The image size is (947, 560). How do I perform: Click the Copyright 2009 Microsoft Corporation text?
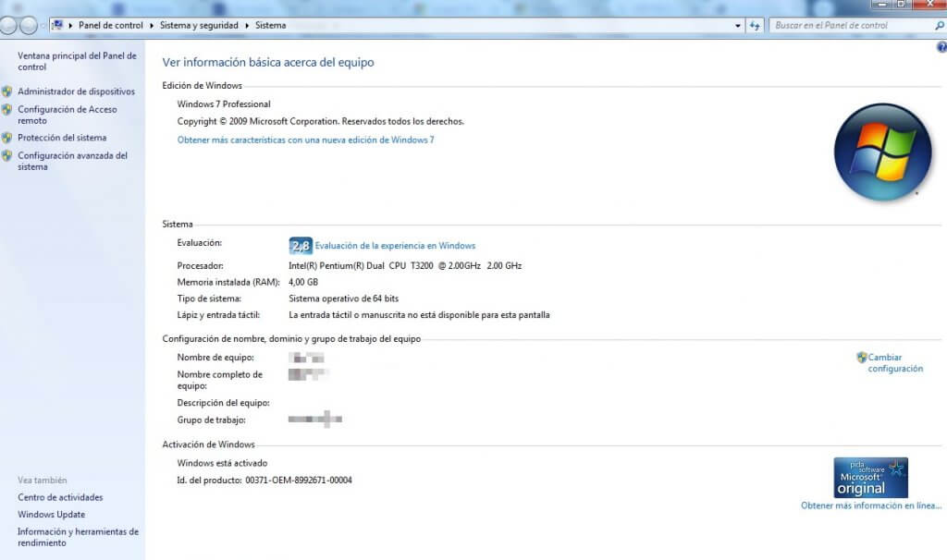click(x=321, y=121)
